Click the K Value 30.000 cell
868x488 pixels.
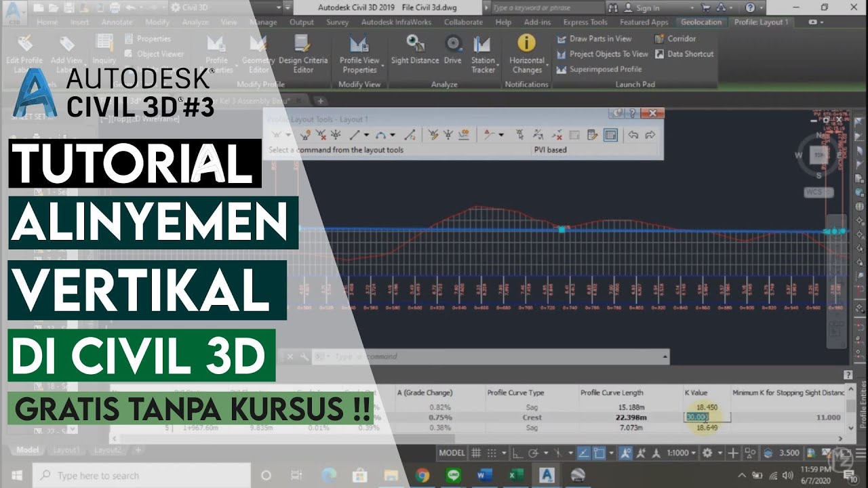707,418
